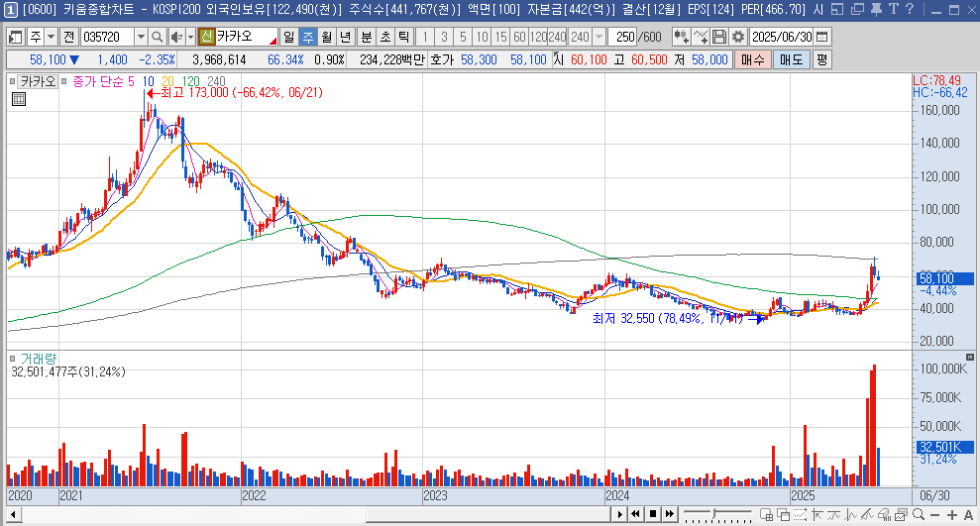Viewport: 980px width, 526px height.
Task: Click the zoom magnifier icon in bottom toolbar
Action: tap(919, 515)
